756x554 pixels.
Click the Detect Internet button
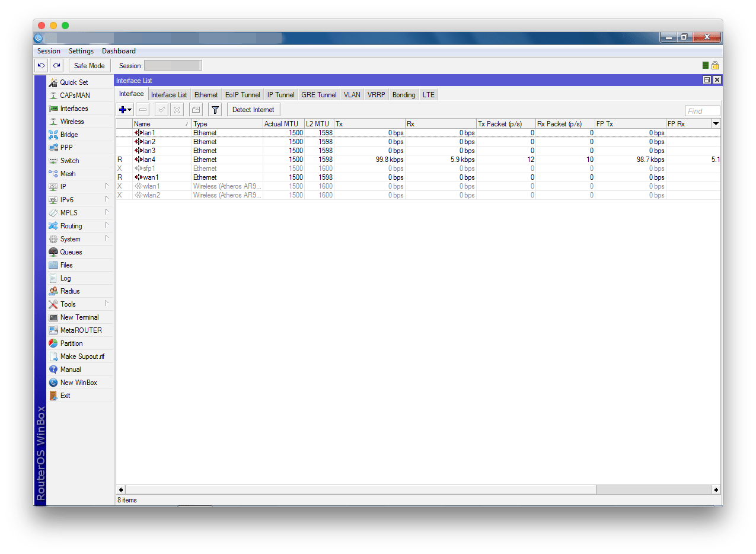pos(253,110)
